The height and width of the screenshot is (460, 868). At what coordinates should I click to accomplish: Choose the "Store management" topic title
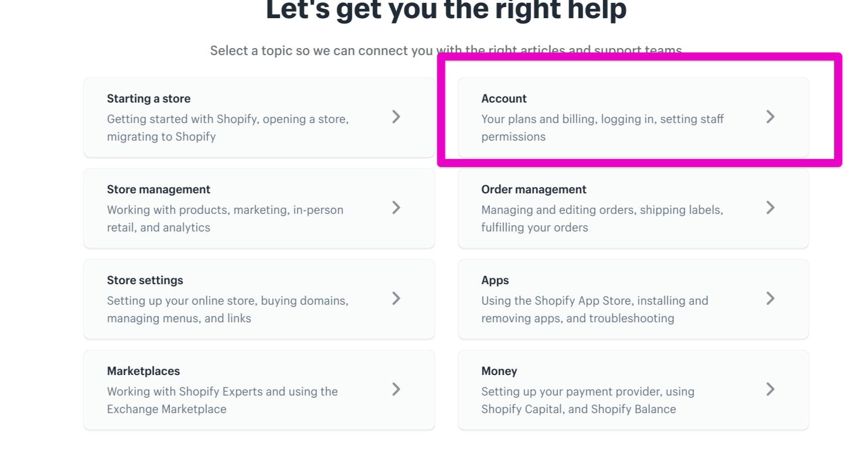(158, 189)
